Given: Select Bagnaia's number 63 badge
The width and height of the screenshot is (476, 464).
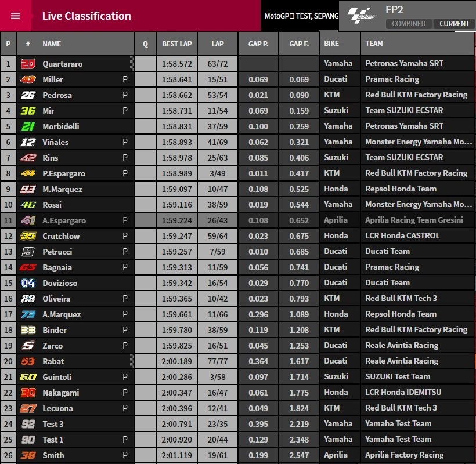Looking at the screenshot, I should click(x=28, y=267).
